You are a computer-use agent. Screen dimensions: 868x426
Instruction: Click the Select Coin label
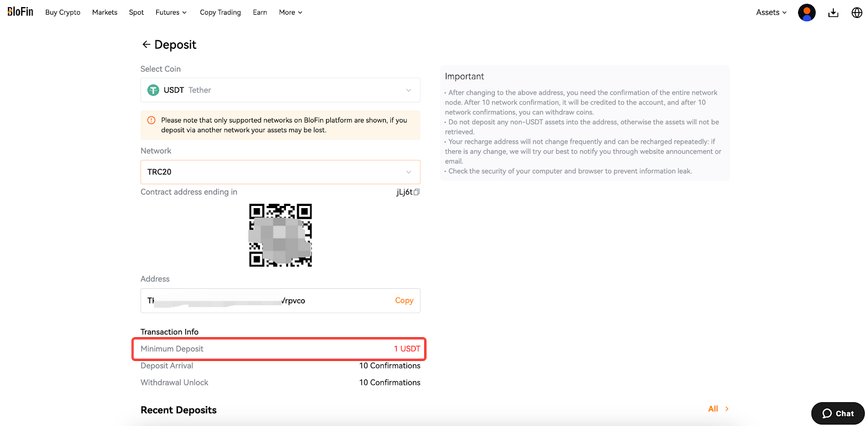[161, 69]
